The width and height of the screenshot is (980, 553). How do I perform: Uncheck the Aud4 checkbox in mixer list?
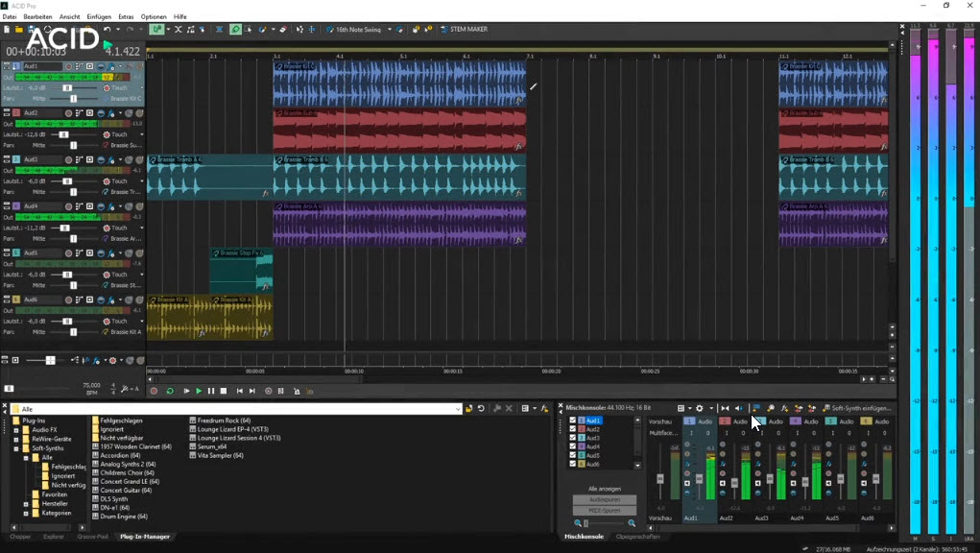[572, 446]
